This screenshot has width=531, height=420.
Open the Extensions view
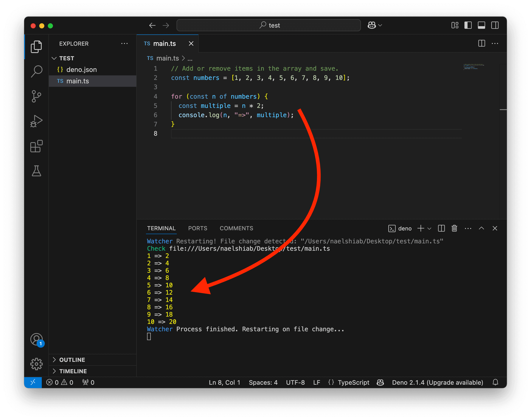pos(36,146)
